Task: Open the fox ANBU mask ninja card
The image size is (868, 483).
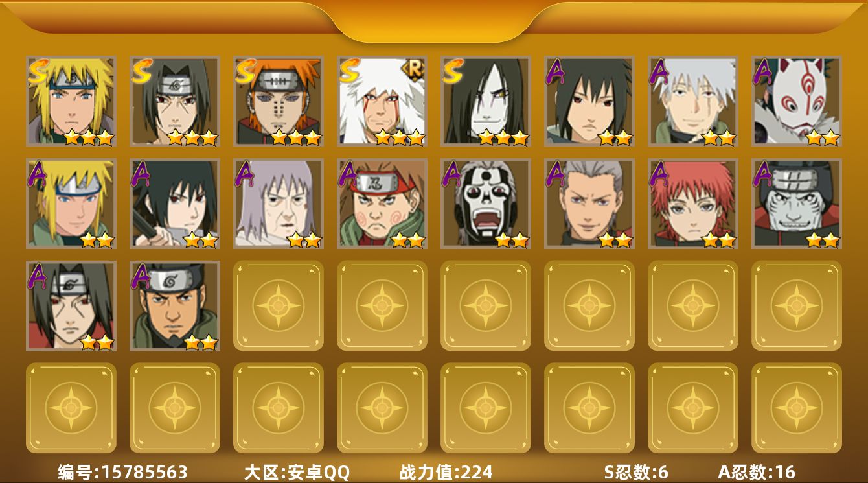Action: tap(797, 101)
